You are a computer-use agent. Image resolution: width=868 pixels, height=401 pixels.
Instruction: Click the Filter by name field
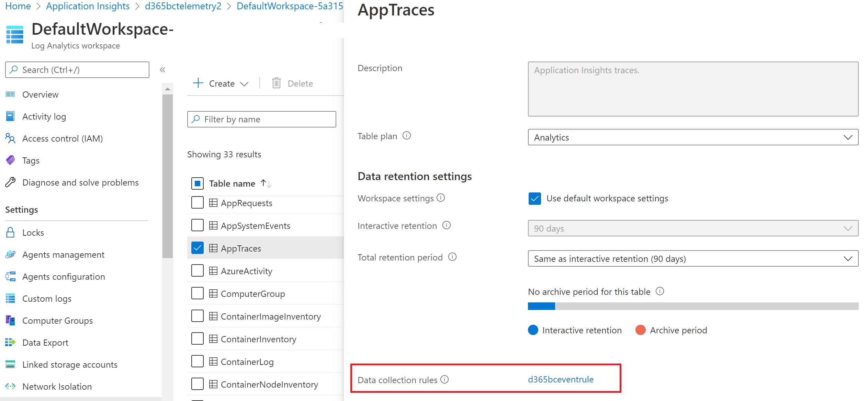coord(261,119)
